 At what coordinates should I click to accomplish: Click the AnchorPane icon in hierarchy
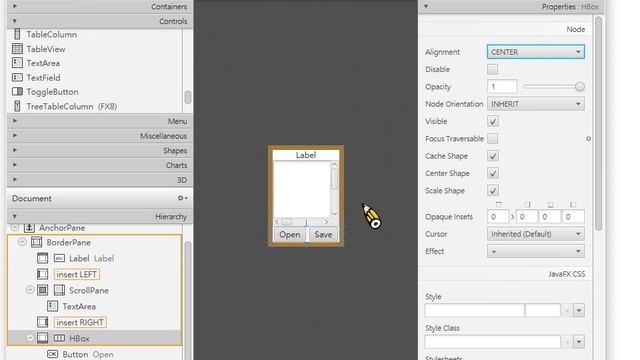pyautogui.click(x=29, y=227)
